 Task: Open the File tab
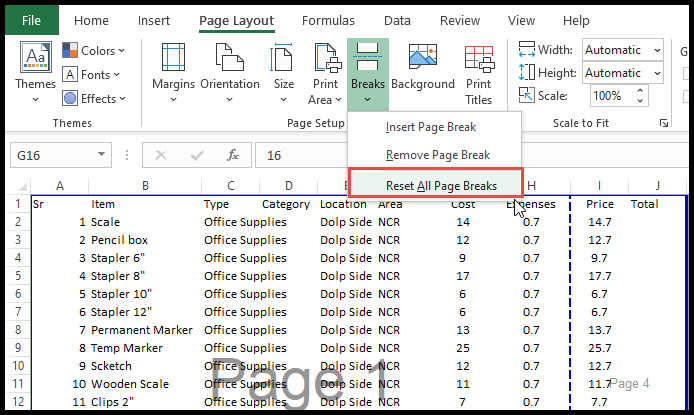pyautogui.click(x=31, y=20)
